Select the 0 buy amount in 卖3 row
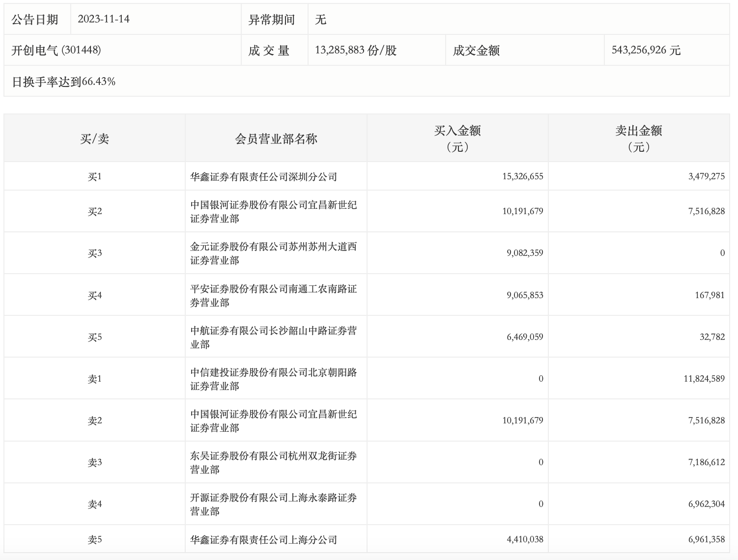 pos(541,462)
